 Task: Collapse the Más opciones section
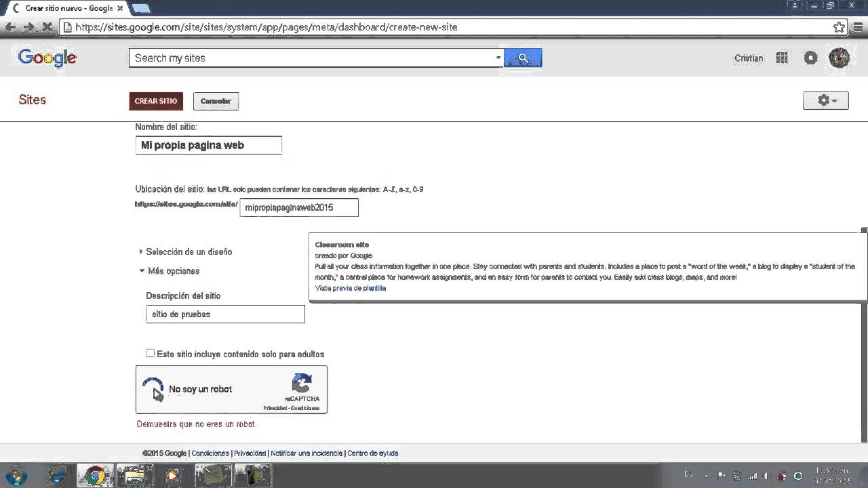point(170,270)
